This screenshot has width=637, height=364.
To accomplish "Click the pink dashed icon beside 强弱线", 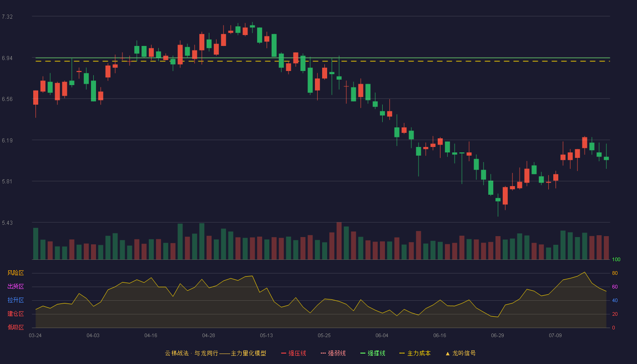I will tap(324, 353).
